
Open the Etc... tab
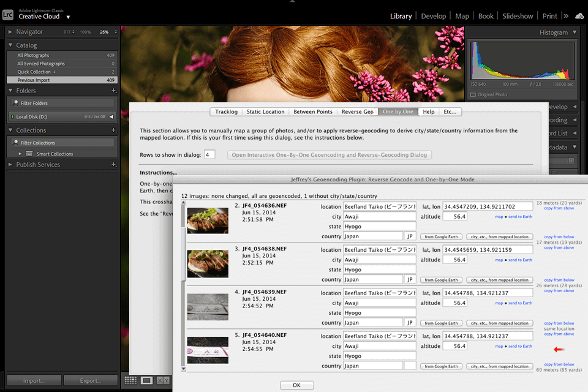450,112
